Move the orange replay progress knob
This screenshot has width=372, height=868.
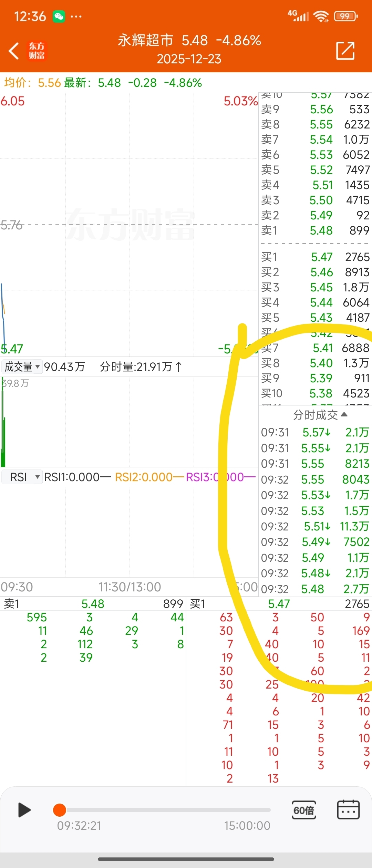(x=59, y=810)
